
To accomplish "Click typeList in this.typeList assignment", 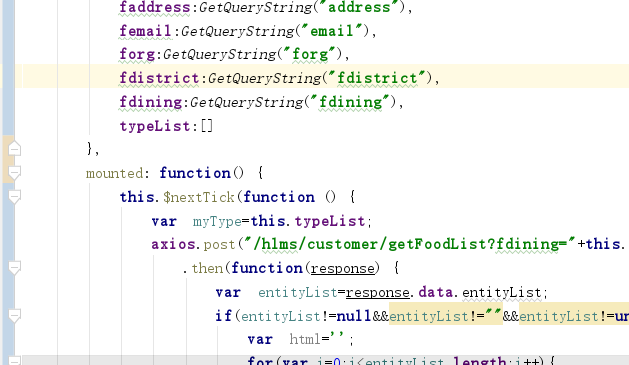I will tap(330, 221).
